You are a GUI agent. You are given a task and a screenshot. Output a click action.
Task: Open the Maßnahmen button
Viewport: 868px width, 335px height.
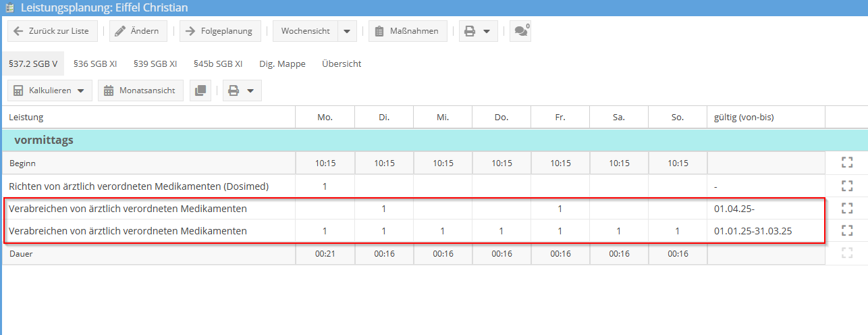[x=408, y=31]
